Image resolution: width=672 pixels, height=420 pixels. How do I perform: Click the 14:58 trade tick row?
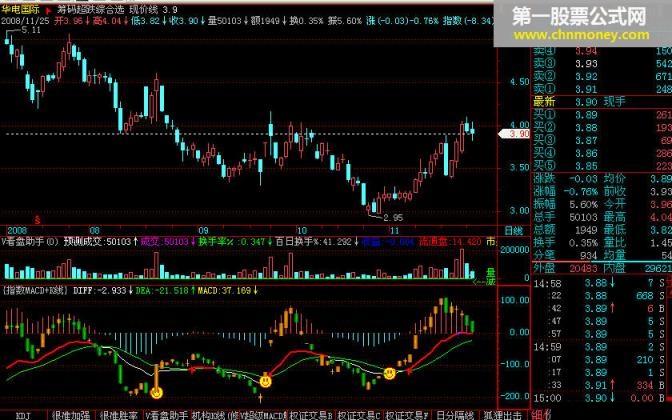pyautogui.click(x=602, y=283)
